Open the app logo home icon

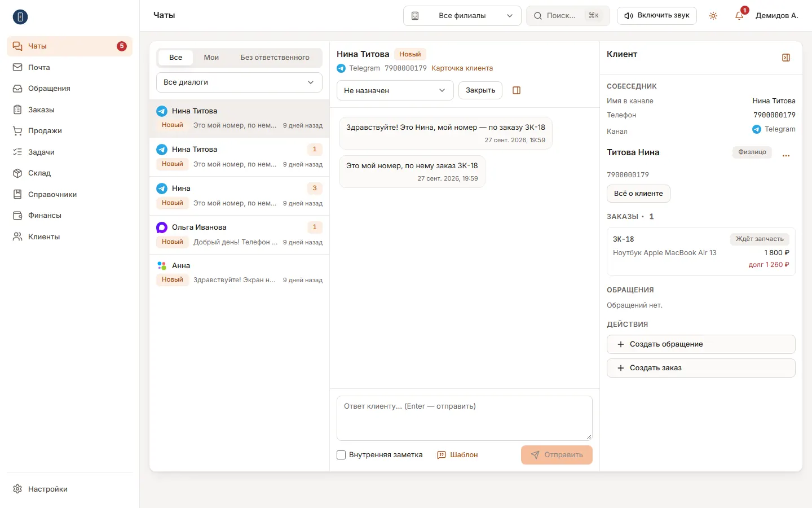[20, 17]
